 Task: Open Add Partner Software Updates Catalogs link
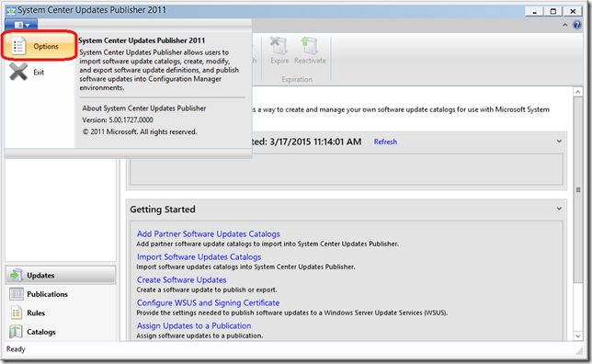click(209, 234)
